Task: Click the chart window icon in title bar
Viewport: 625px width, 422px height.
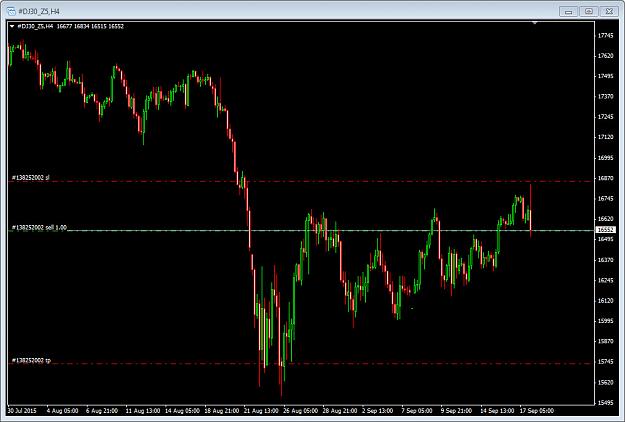Action: (x=11, y=11)
